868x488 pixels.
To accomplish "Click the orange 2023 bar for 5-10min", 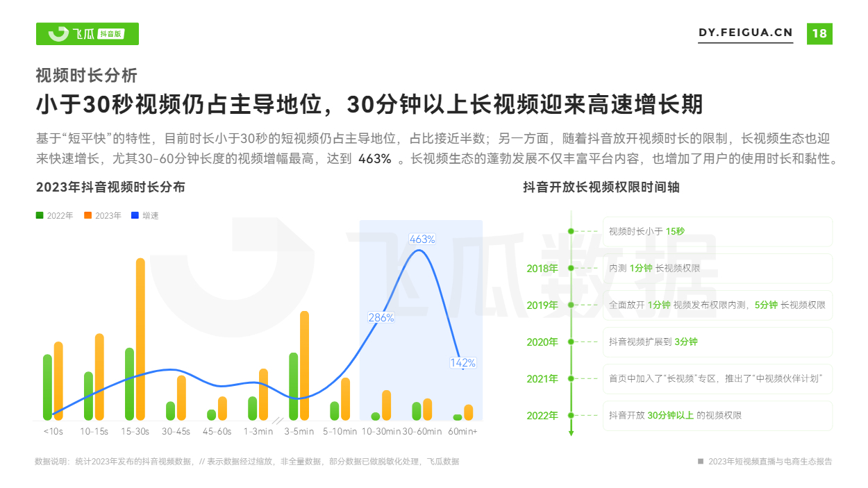I will (x=345, y=399).
